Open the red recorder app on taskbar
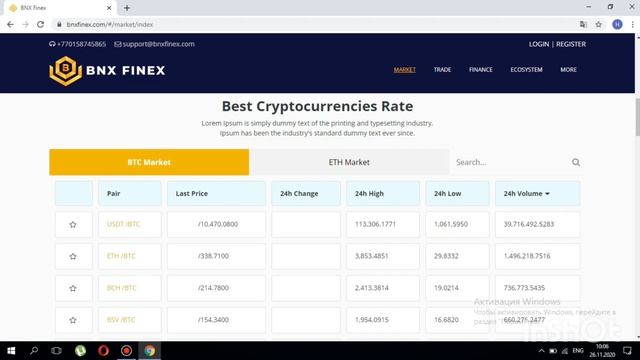Screen dimensions: 640x360 click(127, 351)
